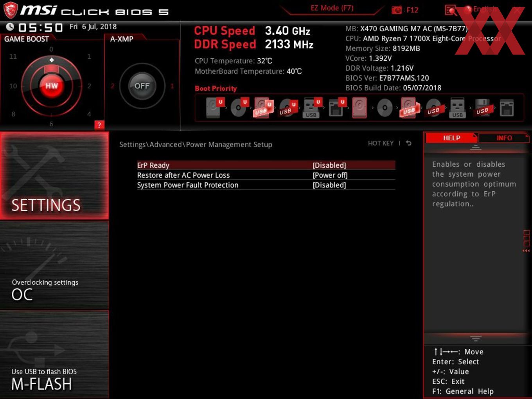The width and height of the screenshot is (532, 399).
Task: Click the ESC: Exit hint
Action: click(x=448, y=381)
